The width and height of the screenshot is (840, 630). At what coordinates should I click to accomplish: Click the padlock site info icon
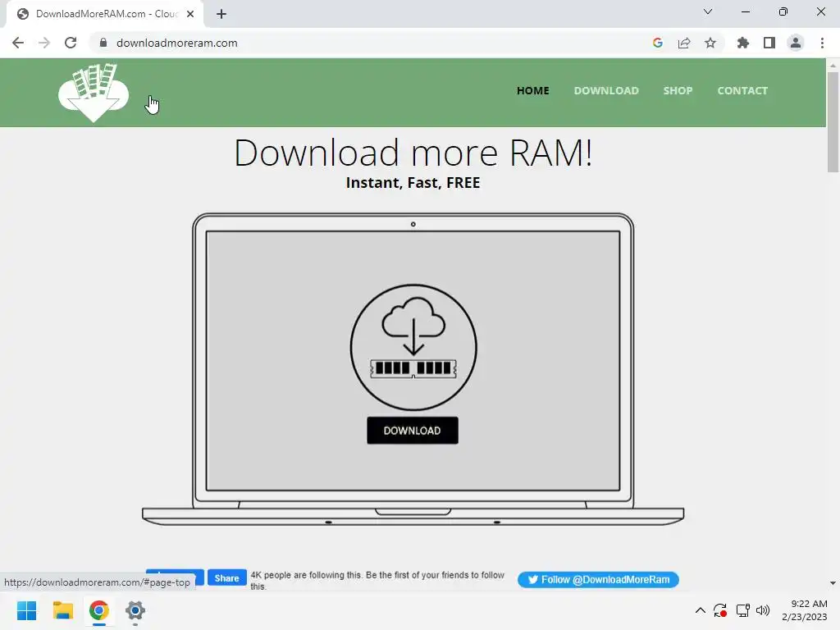(103, 43)
